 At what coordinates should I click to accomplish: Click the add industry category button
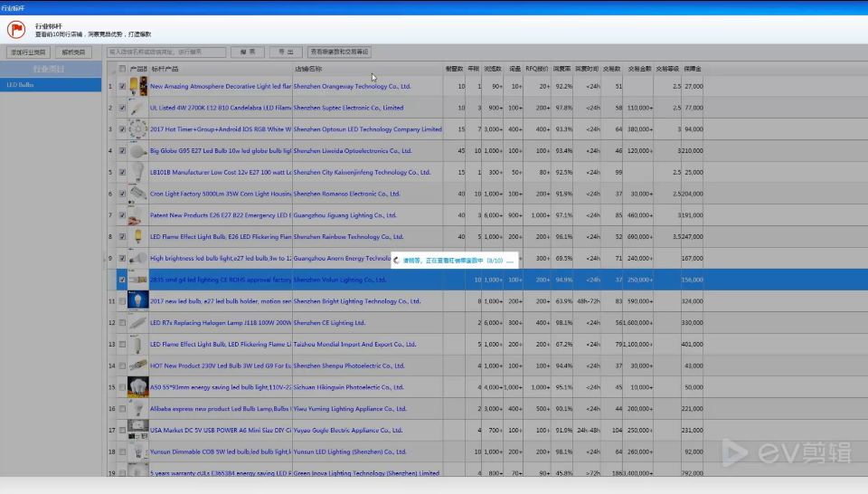[x=28, y=52]
